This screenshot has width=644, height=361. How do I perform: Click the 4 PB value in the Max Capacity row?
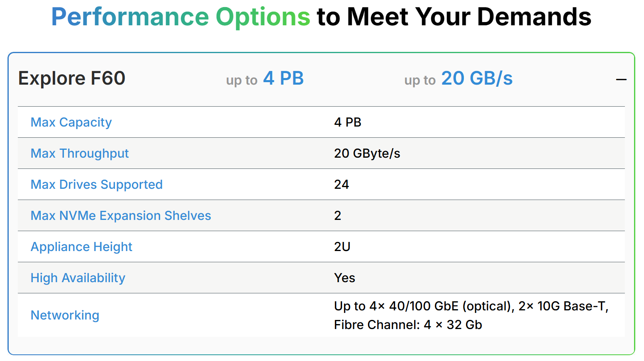[x=348, y=122]
